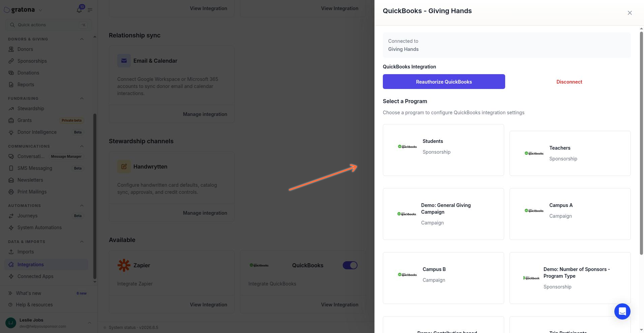The image size is (644, 333).
Task: Select the Campus A campaign card
Action: click(570, 214)
